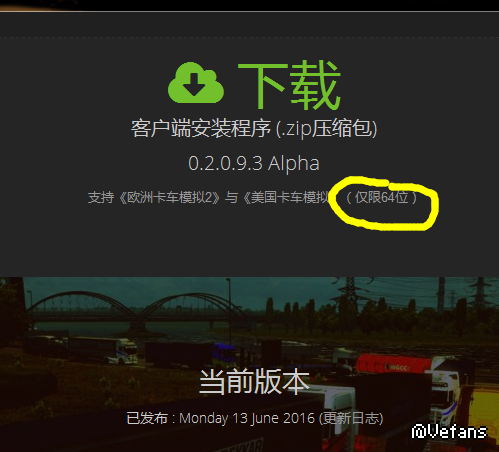Select the 客户端安装程序 (.zip压缩包) text
The width and height of the screenshot is (499, 452).
click(254, 129)
